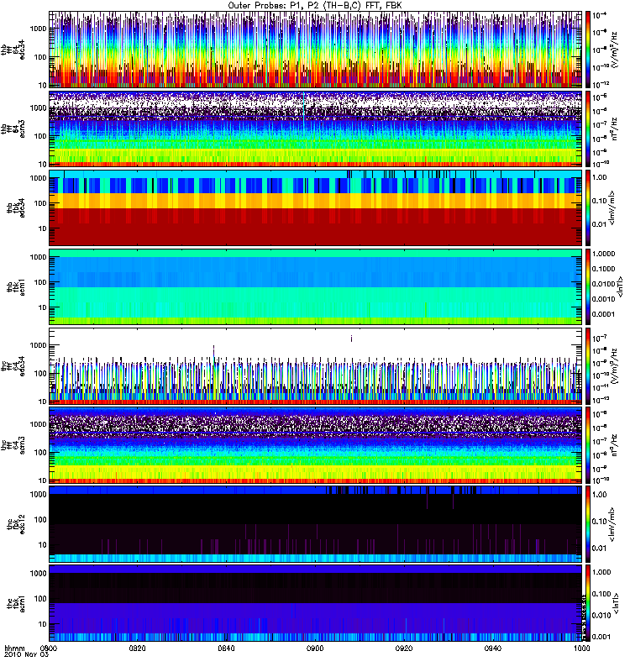Click the '<|nT|>' unit label of thc fbk scm1
This screenshot has height=672, width=630.
617,603
